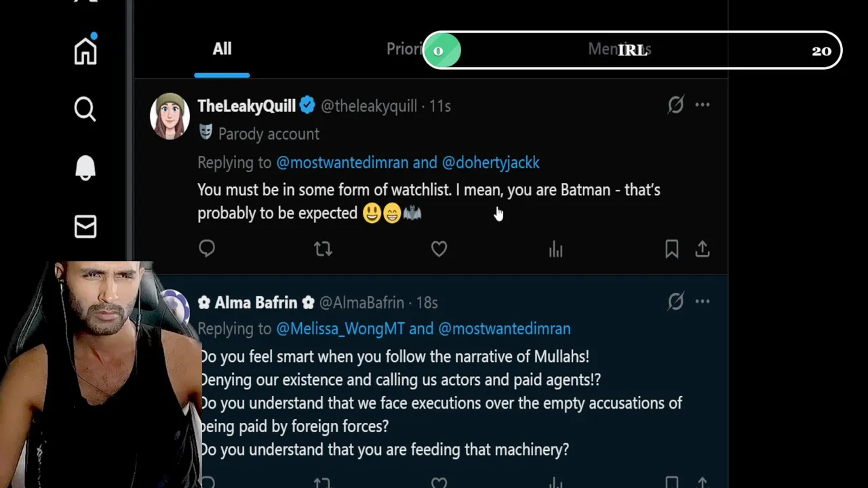Open Messages envelope icon
Viewport: 868px width, 488px height.
85,227
